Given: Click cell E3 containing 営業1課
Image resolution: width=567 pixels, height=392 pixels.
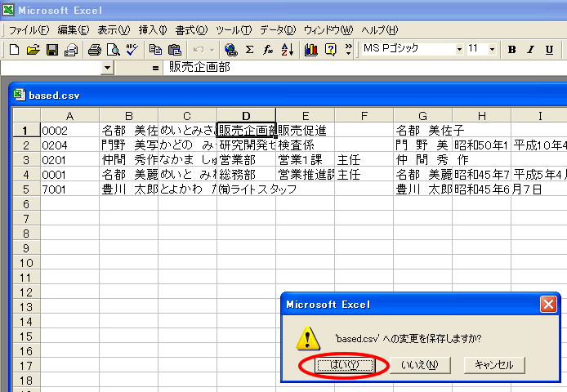Looking at the screenshot, I should pyautogui.click(x=306, y=159).
